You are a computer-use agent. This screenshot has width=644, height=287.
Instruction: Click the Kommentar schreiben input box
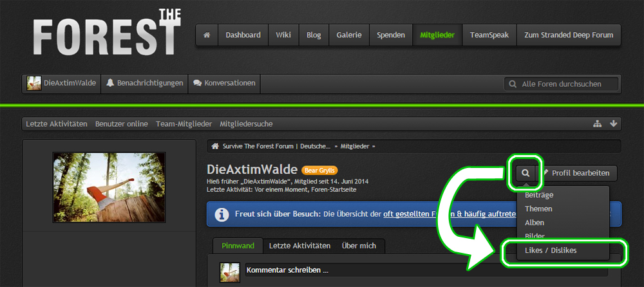click(425, 270)
